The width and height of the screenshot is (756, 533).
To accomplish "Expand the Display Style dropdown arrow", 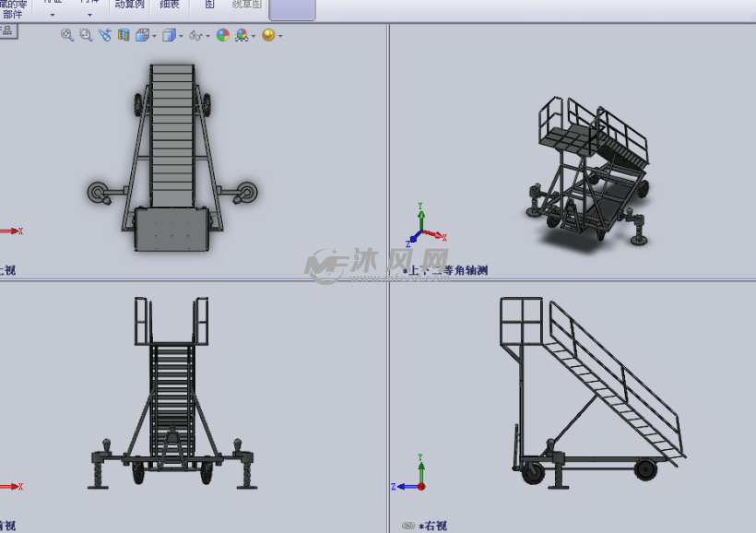I will tap(181, 36).
